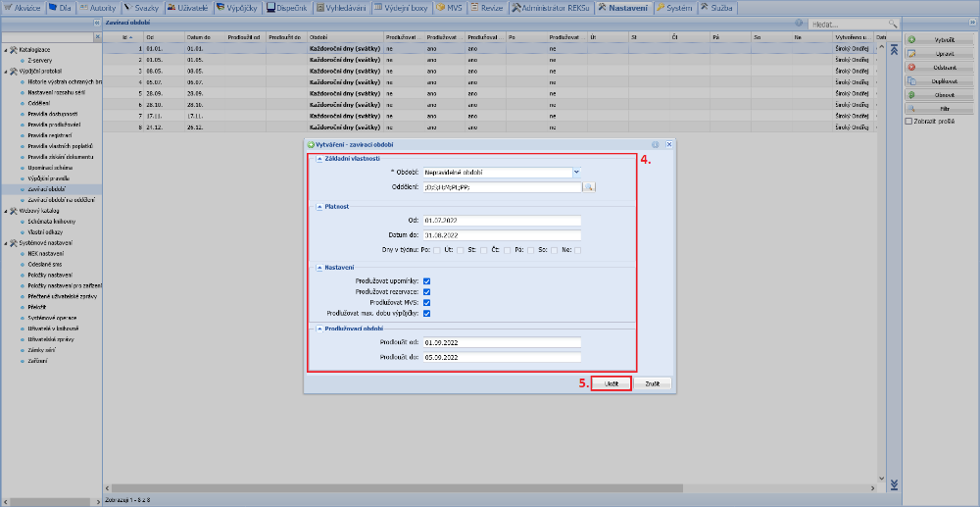This screenshot has width=980, height=507.
Task: Click the magnifier icon in Hledat search box
Action: pyautogui.click(x=892, y=23)
